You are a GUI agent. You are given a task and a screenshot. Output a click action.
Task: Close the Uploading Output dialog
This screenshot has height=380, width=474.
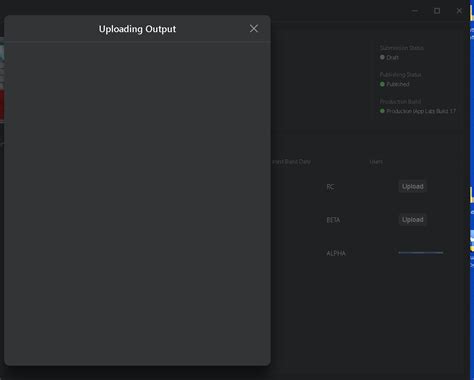point(254,29)
